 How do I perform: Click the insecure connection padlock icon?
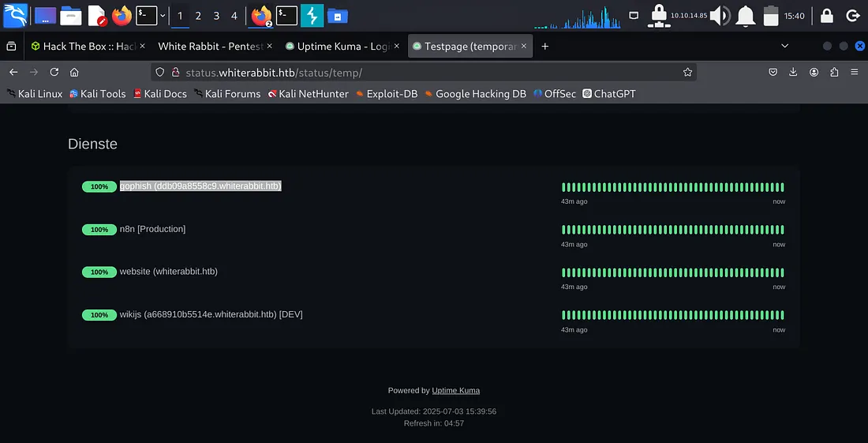(x=175, y=72)
